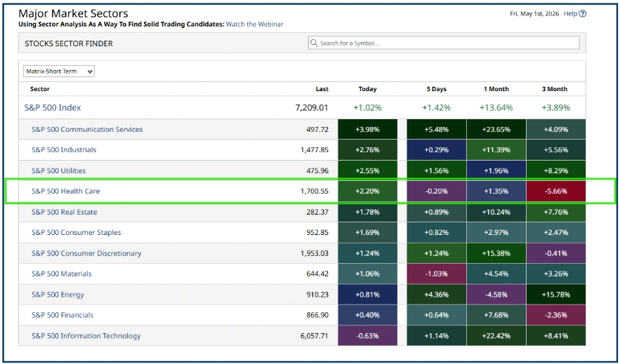Click Industrials 5 Days cell +0.29%

click(x=437, y=149)
